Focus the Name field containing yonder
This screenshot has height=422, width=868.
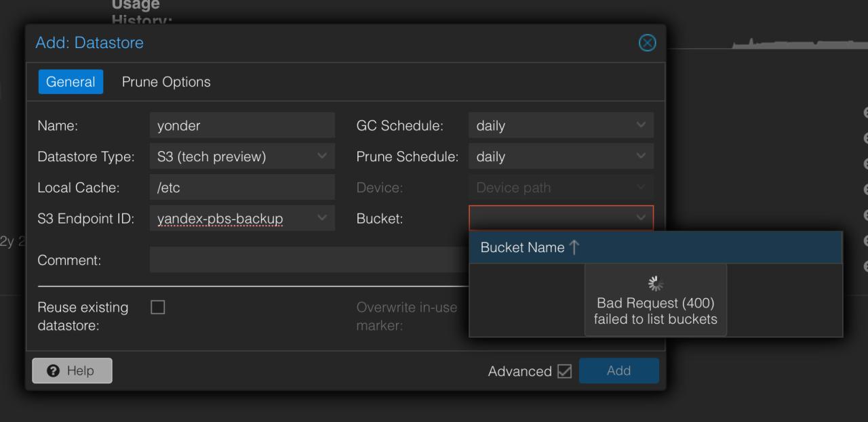coord(241,125)
